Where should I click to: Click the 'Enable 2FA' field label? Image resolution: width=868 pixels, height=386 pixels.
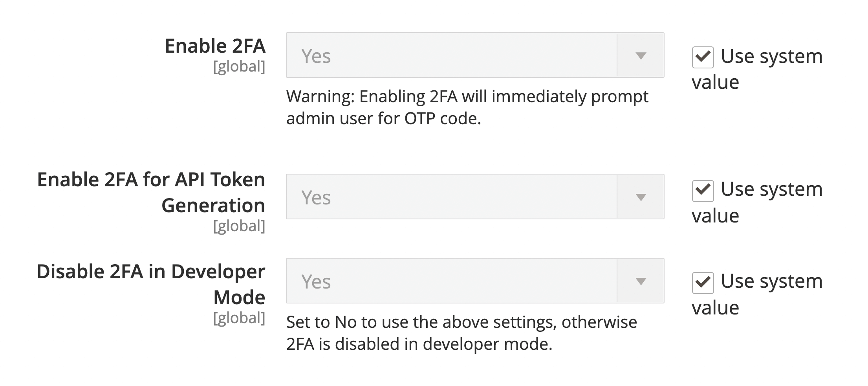point(215,46)
